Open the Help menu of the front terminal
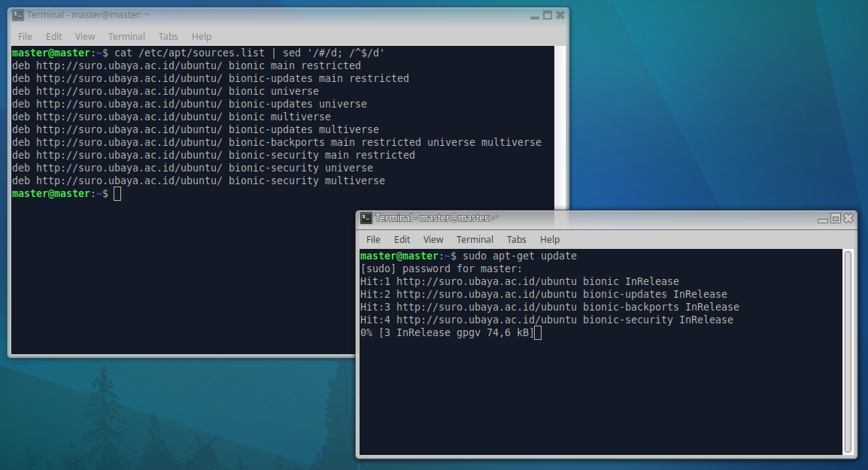The image size is (868, 470). coord(550,239)
